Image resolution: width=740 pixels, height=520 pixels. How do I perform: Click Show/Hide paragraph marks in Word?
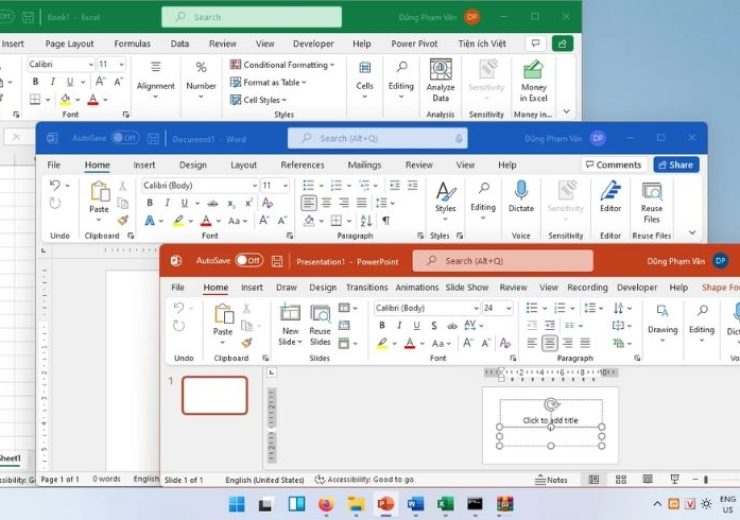click(x=386, y=220)
